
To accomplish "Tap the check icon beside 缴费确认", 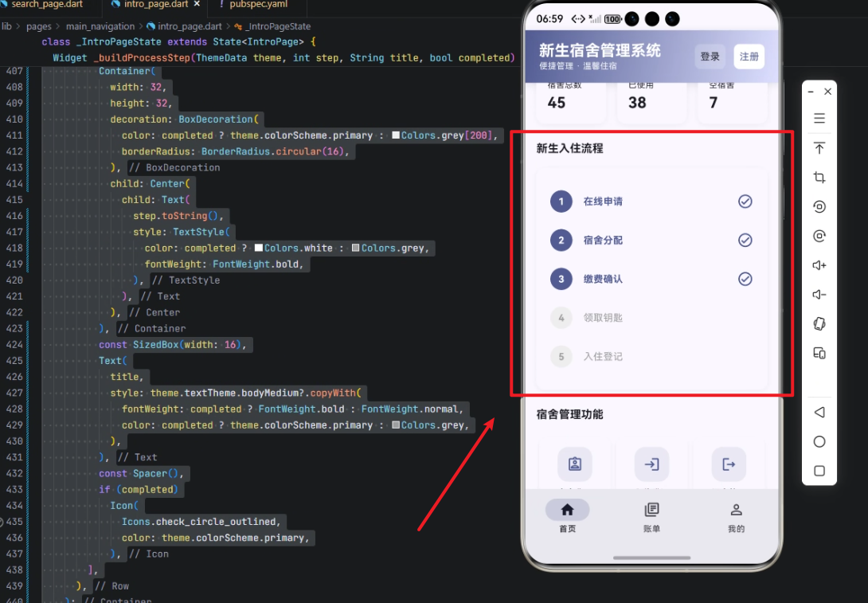I will point(745,279).
